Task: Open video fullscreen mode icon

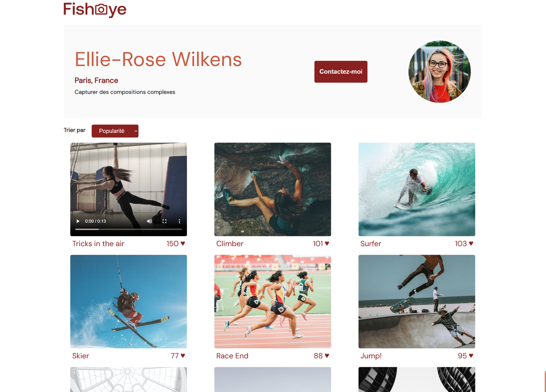Action: point(164,221)
